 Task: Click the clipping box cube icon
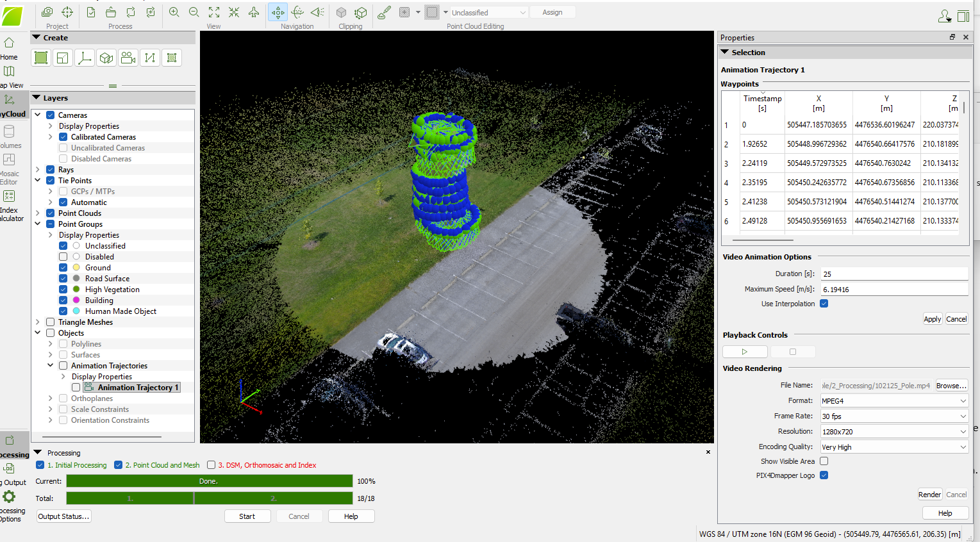coord(341,12)
